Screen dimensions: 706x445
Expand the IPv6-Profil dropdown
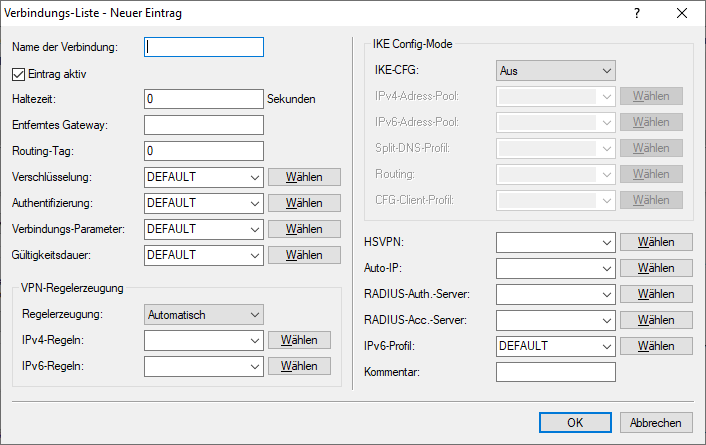pyautogui.click(x=555, y=346)
